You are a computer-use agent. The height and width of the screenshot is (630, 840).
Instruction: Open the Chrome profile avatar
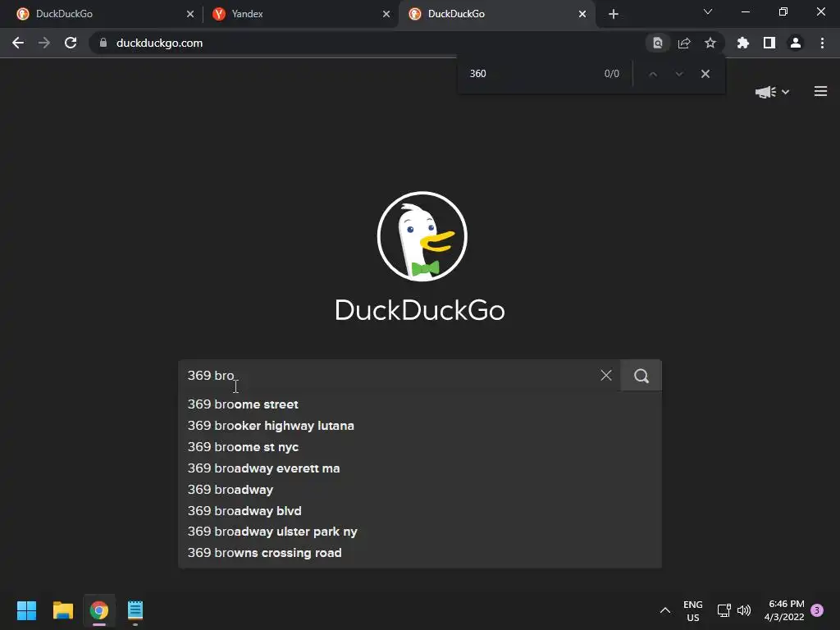(x=796, y=43)
